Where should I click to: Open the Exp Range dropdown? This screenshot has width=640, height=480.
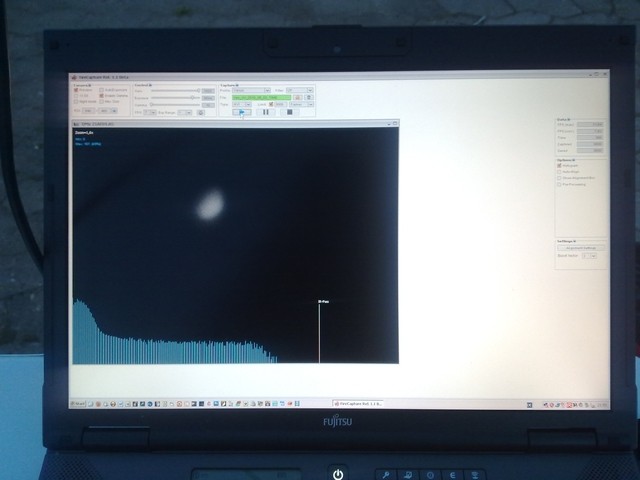coord(184,112)
